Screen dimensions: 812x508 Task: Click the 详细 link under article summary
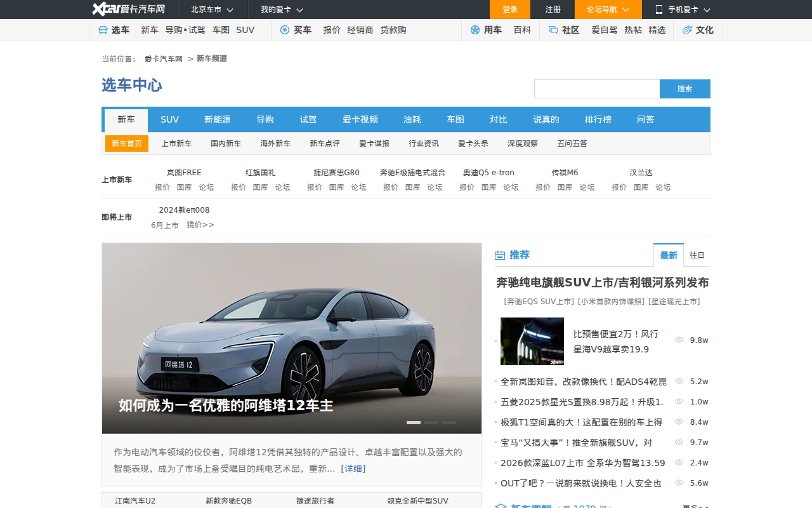[x=353, y=469]
